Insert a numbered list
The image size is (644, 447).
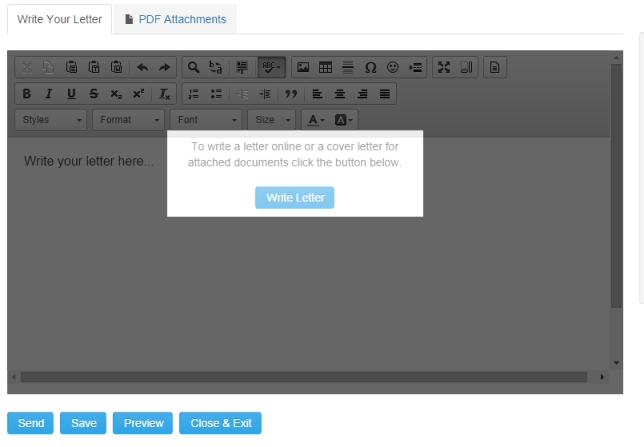pyautogui.click(x=193, y=94)
